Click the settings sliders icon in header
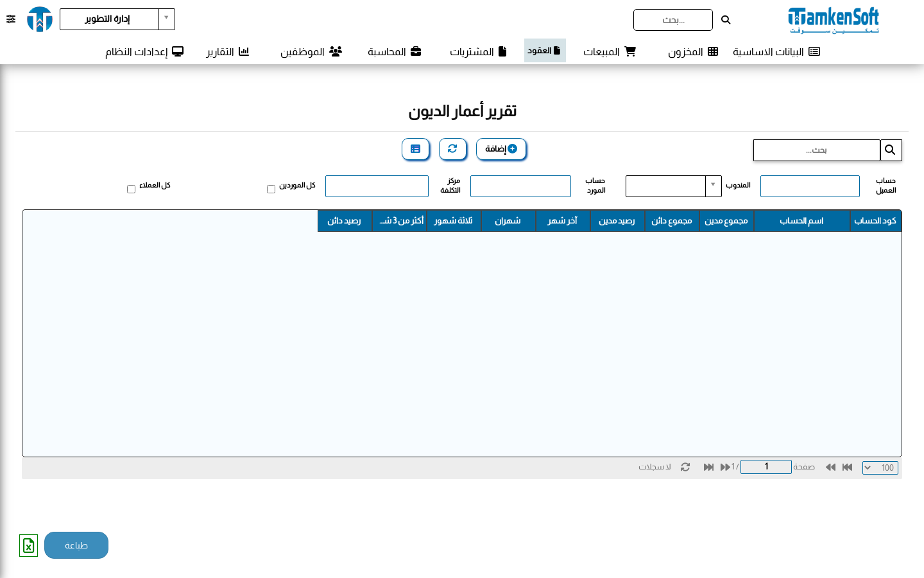 pos(11,19)
